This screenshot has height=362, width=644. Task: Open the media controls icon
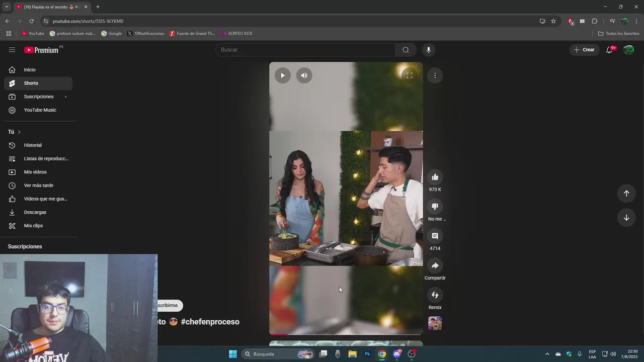612,21
